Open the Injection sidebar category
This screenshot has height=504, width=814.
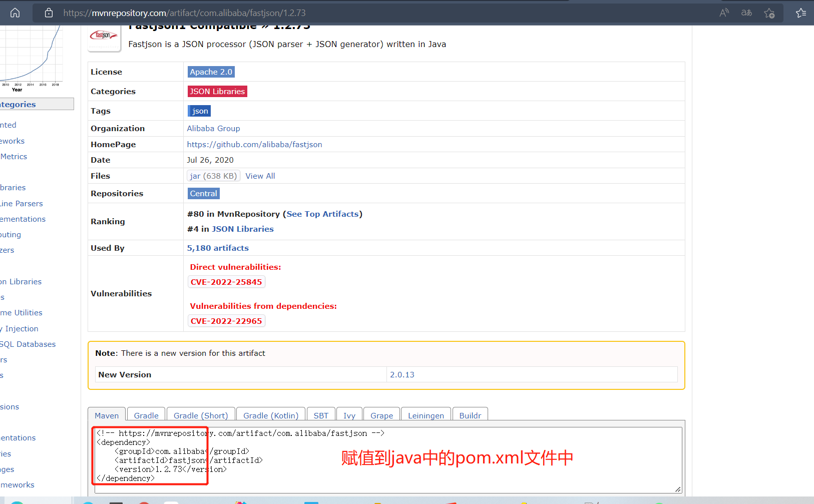tap(20, 329)
